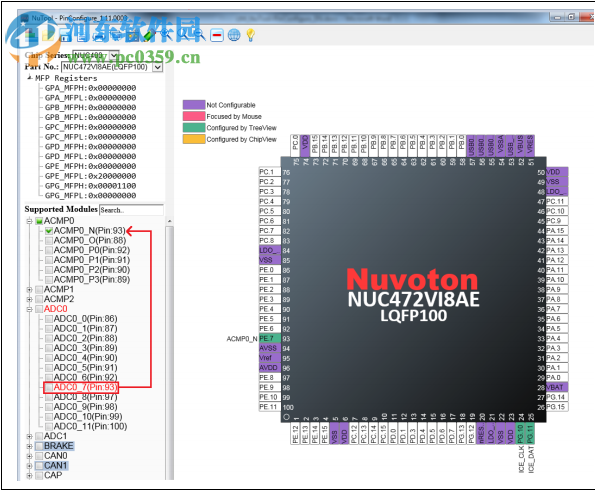The image size is (595, 496).
Task: Check ACMP0_P0(Pin:92) checkbox
Action: pyautogui.click(x=49, y=250)
